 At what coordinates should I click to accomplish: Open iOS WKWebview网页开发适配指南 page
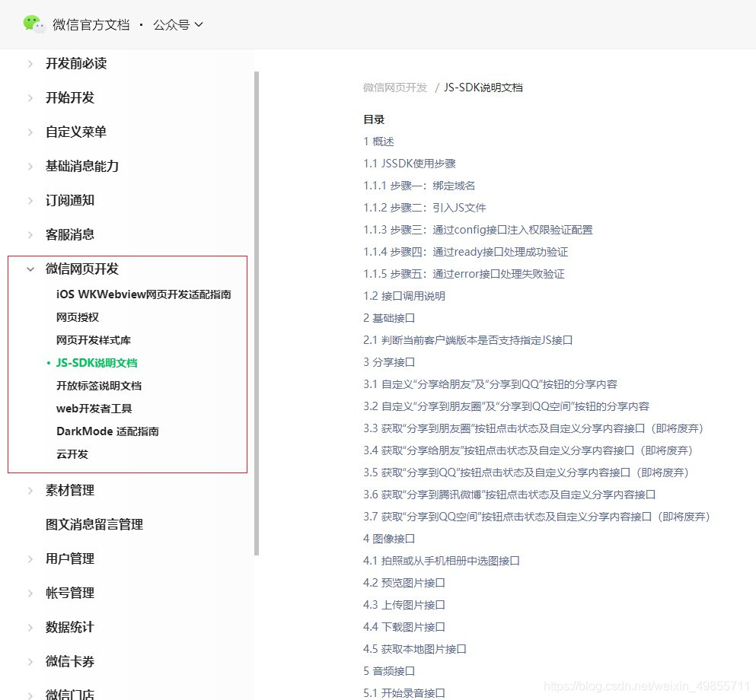(x=144, y=294)
